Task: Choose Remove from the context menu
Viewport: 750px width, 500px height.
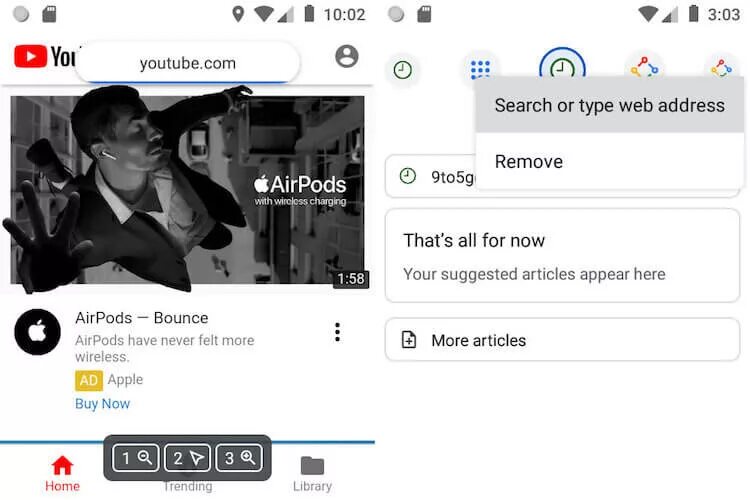Action: (x=610, y=161)
